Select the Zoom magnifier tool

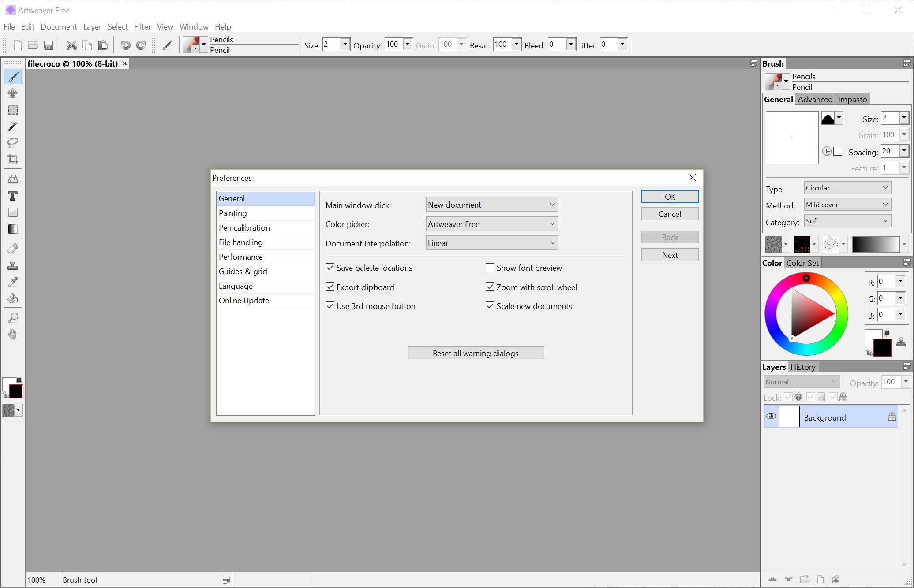tap(13, 317)
